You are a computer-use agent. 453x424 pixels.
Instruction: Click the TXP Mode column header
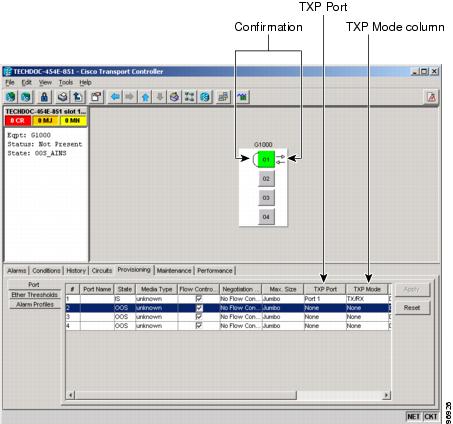[x=367, y=289]
